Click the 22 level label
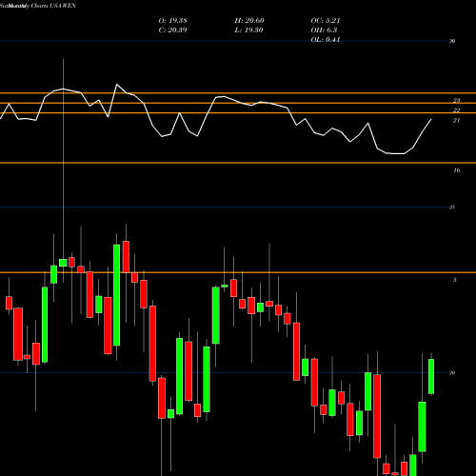Image resolution: width=476 pixels, height=476 pixels. (456, 110)
